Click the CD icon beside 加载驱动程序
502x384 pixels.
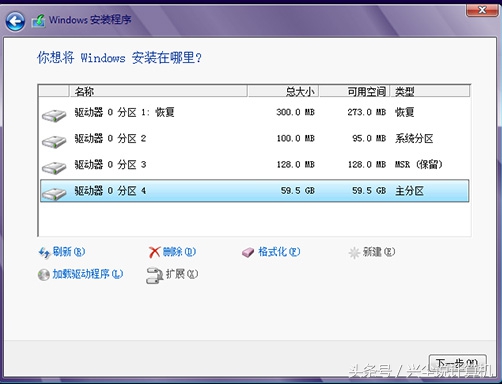[x=44, y=275]
